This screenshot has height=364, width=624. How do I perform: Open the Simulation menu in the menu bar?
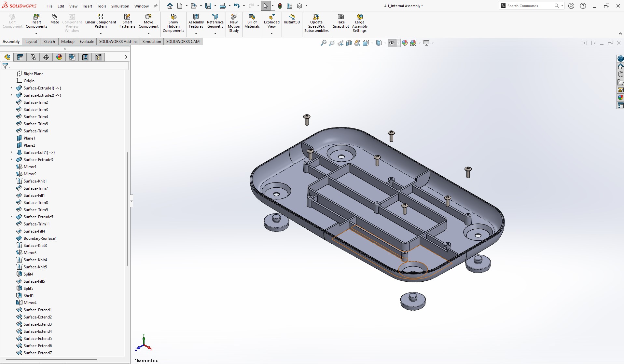click(120, 6)
